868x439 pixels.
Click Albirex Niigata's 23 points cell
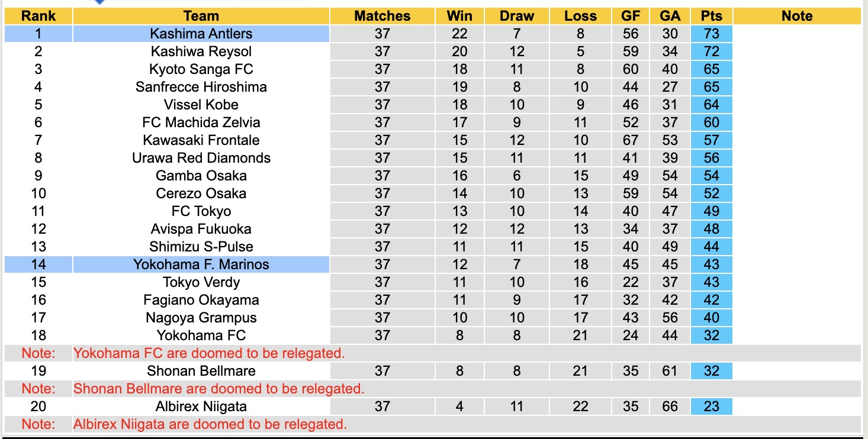pos(711,406)
